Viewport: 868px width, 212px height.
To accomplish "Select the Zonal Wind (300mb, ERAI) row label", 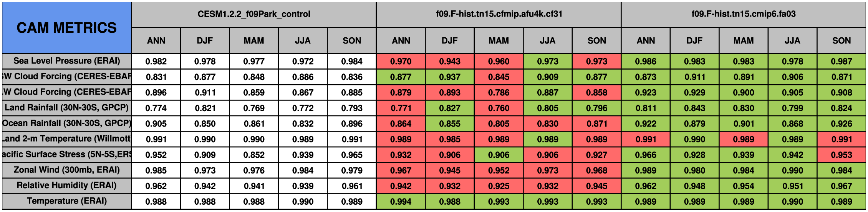I will click(x=66, y=170).
